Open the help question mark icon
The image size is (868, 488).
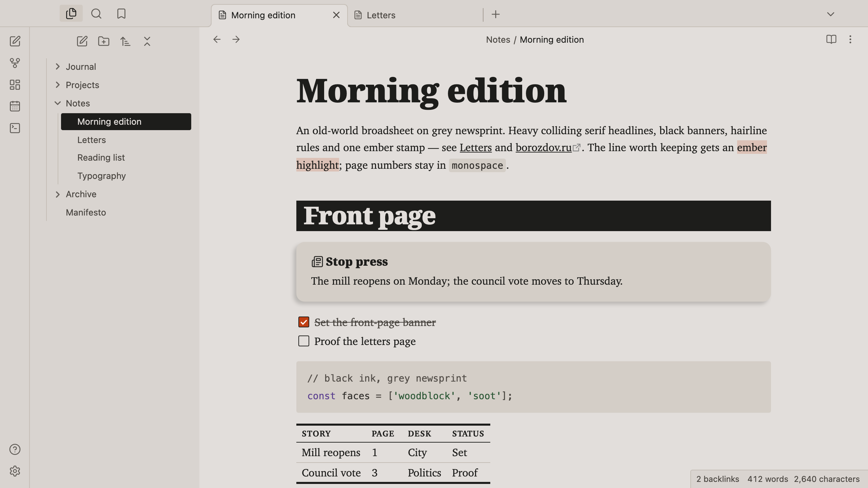15,449
